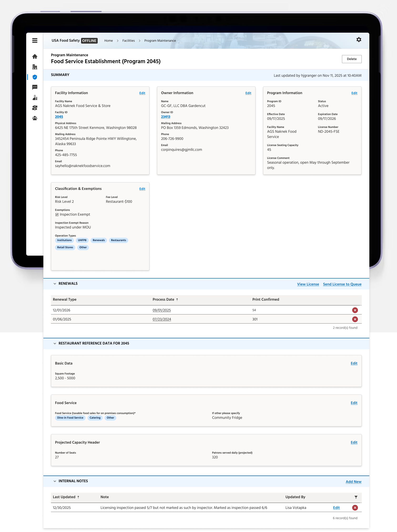The width and height of the screenshot is (397, 532).
Task: Open the users group sidebar icon
Action: pos(35,118)
